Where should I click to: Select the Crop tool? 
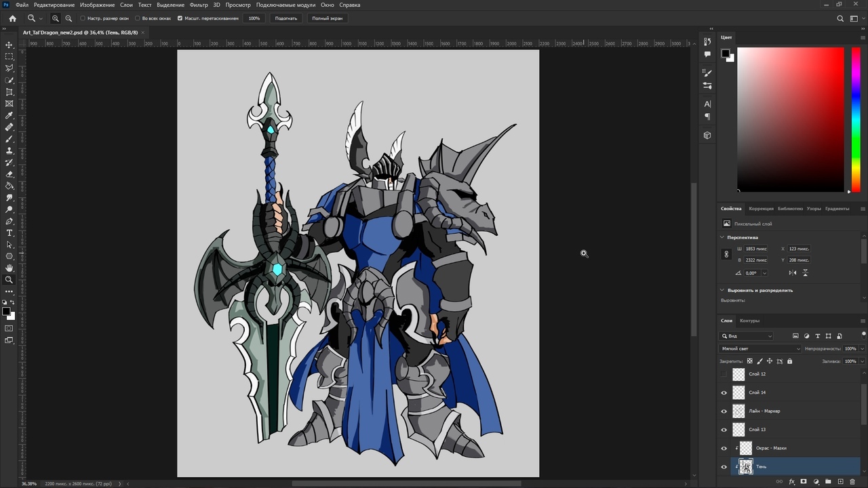(9, 92)
